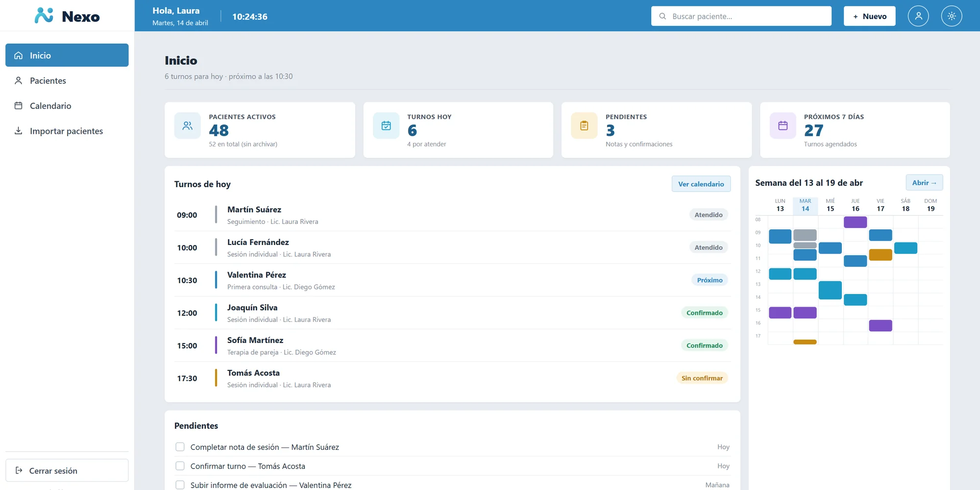Viewport: 980px width, 490px height.
Task: Click the Turnos Hoy calendar-check icon
Action: 386,126
